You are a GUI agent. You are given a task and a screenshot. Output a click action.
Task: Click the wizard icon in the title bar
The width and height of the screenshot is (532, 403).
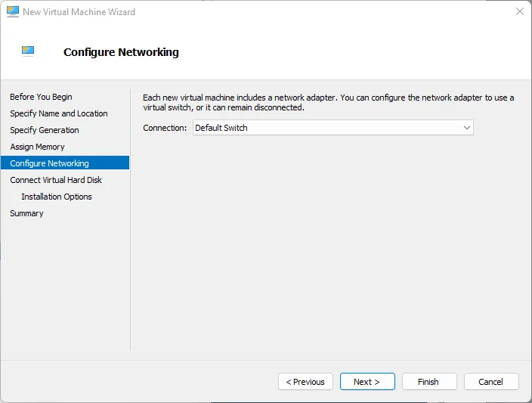coord(12,12)
